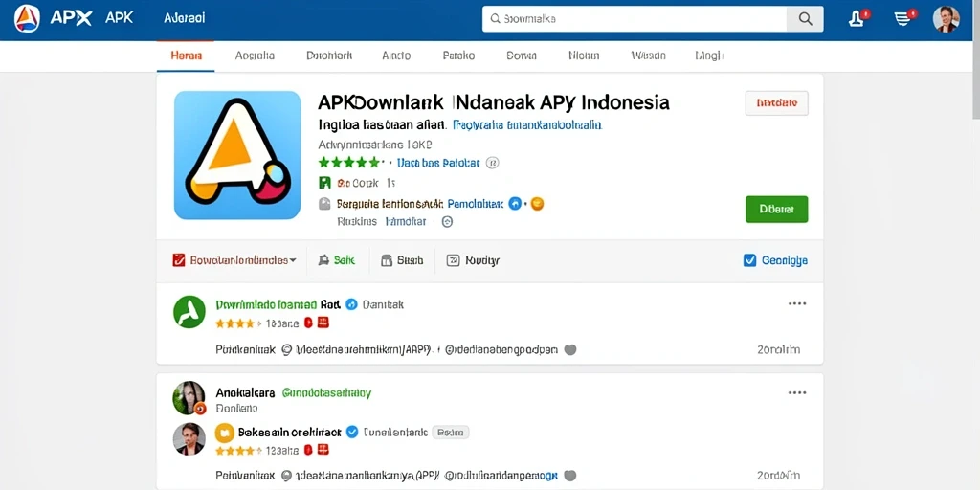Viewport: 980px width, 490px height.
Task: Select the Kudyr filter
Action: click(473, 260)
